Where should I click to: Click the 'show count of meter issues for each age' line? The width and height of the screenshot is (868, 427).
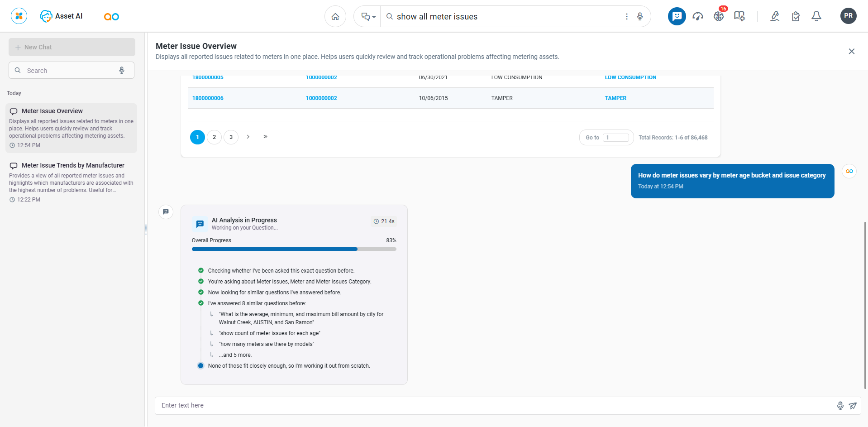[270, 333]
